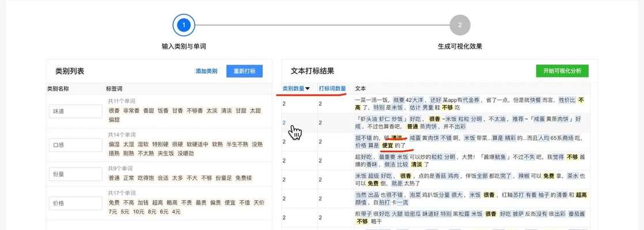Click the 添加类别 link

coord(207,71)
